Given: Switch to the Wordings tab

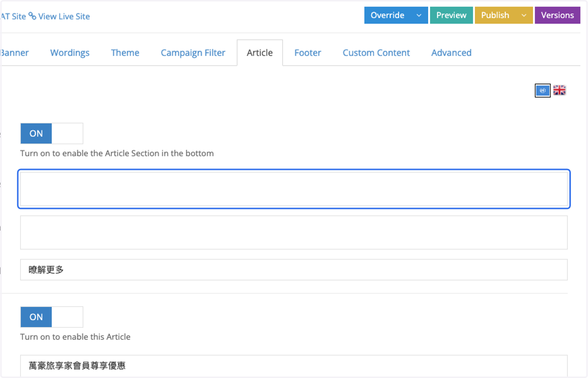Looking at the screenshot, I should (70, 53).
